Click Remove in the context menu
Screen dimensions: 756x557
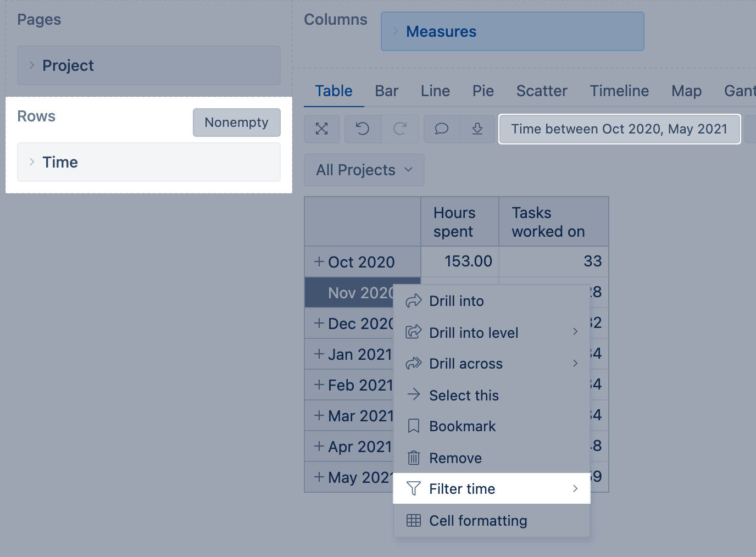(455, 458)
